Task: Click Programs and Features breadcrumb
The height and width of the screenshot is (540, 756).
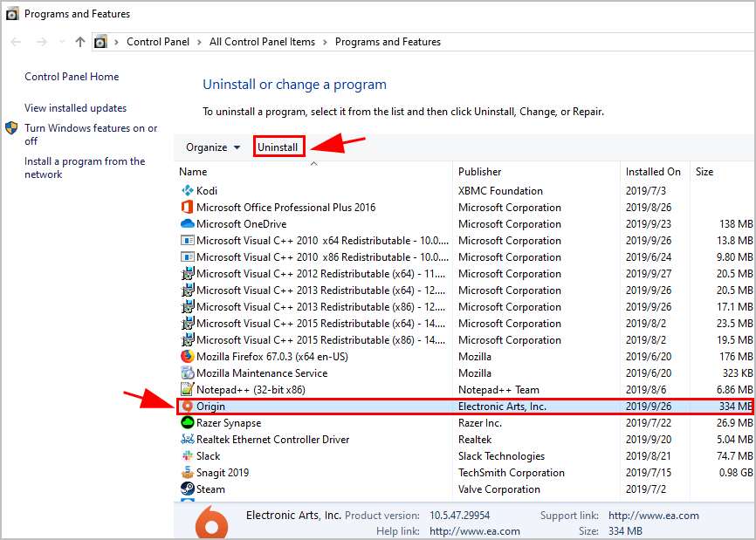Action: [388, 42]
